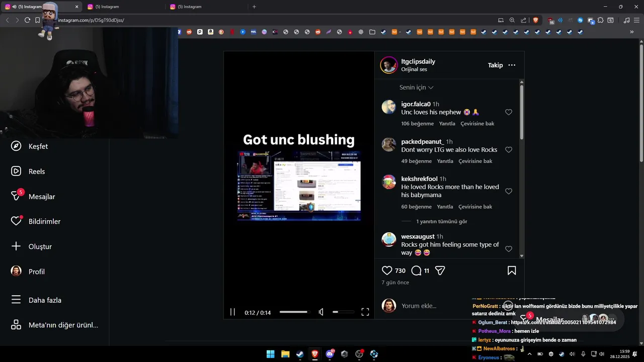Open Daha fazla menu

37,300
